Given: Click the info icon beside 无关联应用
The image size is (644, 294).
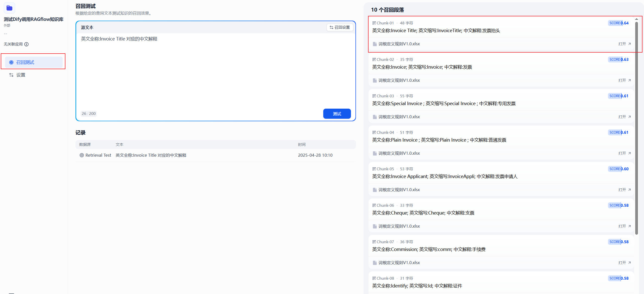Looking at the screenshot, I should pos(26,44).
